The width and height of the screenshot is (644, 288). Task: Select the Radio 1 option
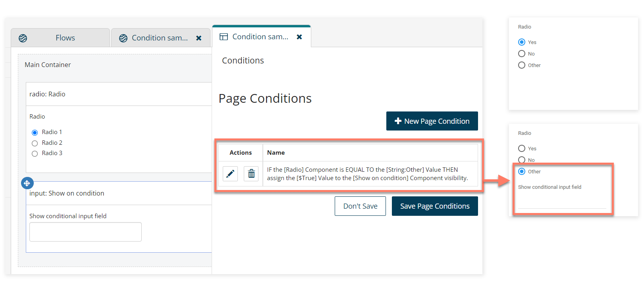coord(35,132)
